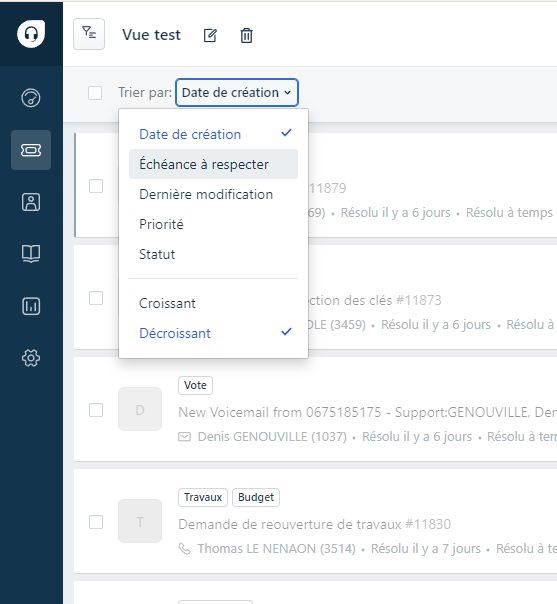Click the T avatar of Thomas LE NENAON
Image resolution: width=557 pixels, height=604 pixels.
click(x=140, y=521)
